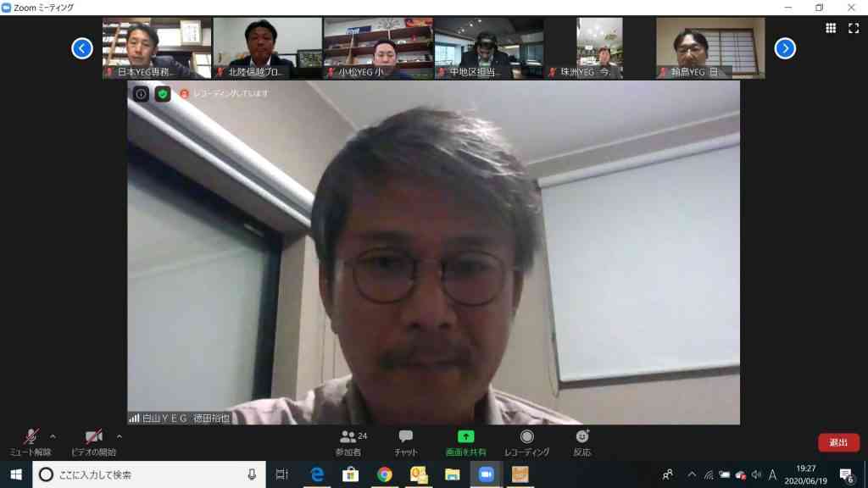This screenshot has width=868, height=488.
Task: Switch to gallery view with the grid icon
Action: (831, 28)
